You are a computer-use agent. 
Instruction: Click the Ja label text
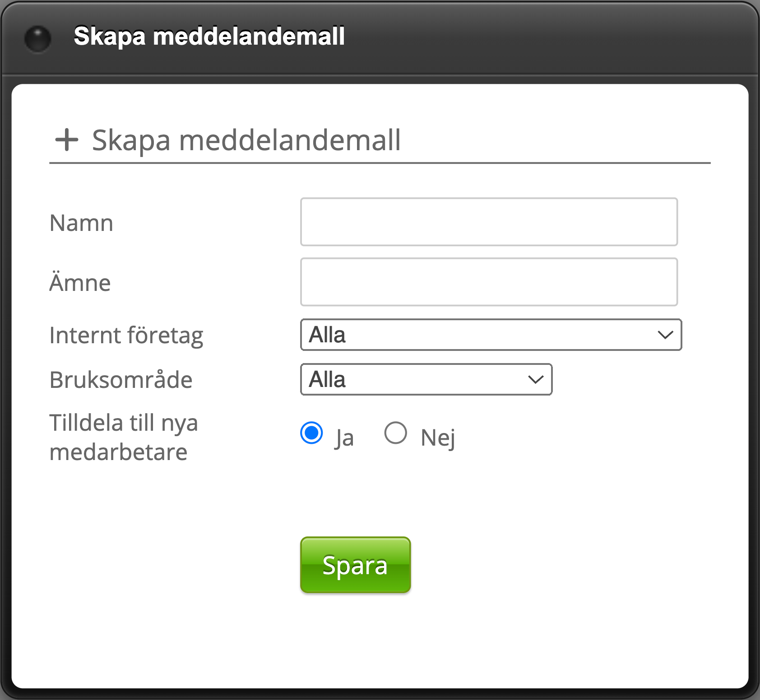[344, 437]
